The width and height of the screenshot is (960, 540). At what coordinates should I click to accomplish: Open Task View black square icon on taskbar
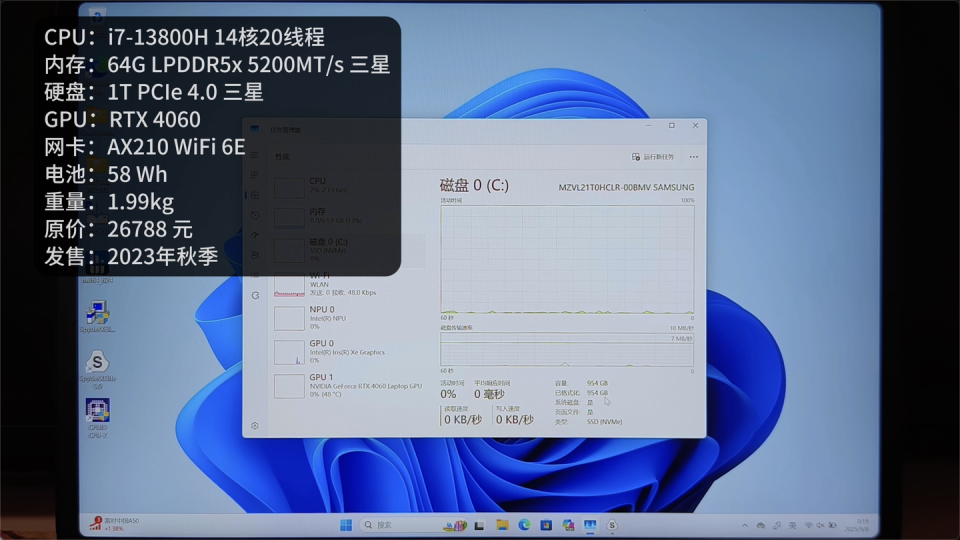479,525
